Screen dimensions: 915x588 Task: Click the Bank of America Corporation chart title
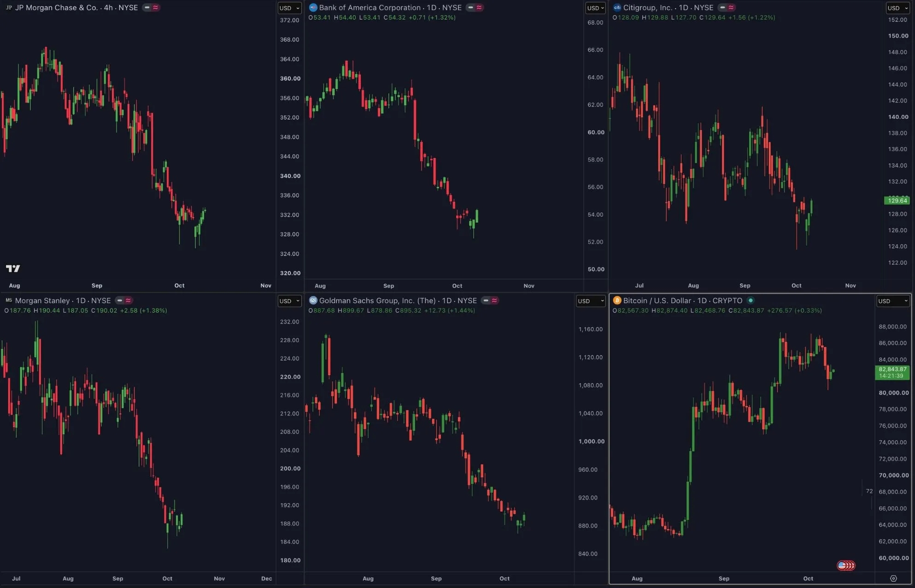390,7
